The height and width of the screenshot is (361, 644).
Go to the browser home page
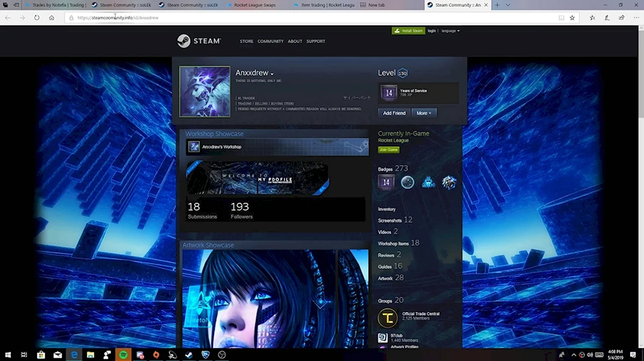(52, 18)
